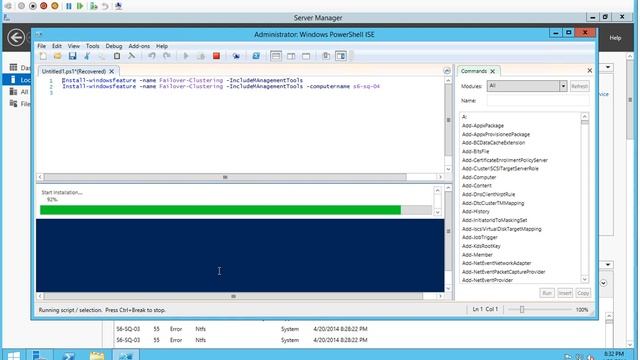Open New Remote PowerShell Tab icon
640x360 pixels.
point(236,56)
